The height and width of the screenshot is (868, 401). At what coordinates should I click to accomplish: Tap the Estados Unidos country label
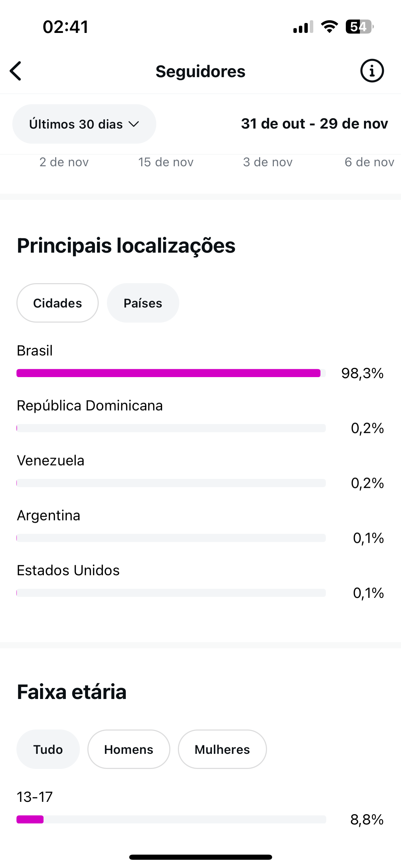(x=68, y=570)
